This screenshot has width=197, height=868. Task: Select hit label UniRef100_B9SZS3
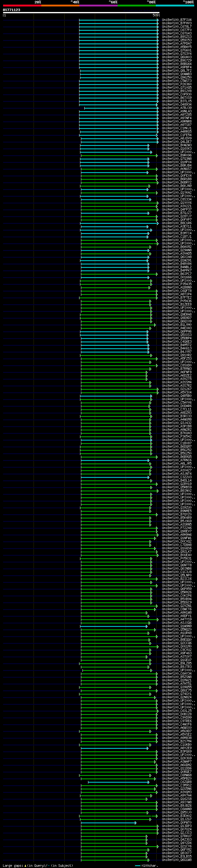point(177,37)
